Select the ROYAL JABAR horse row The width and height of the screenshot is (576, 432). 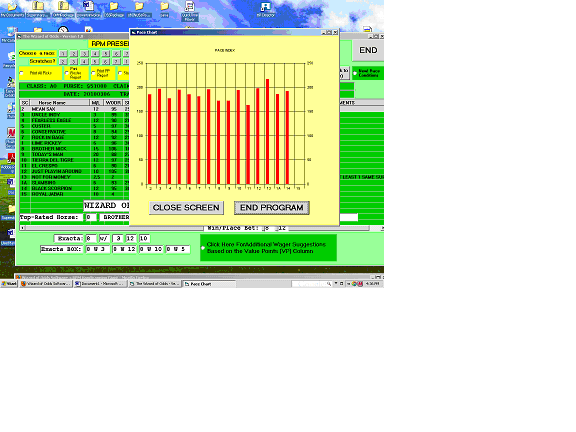(75, 194)
